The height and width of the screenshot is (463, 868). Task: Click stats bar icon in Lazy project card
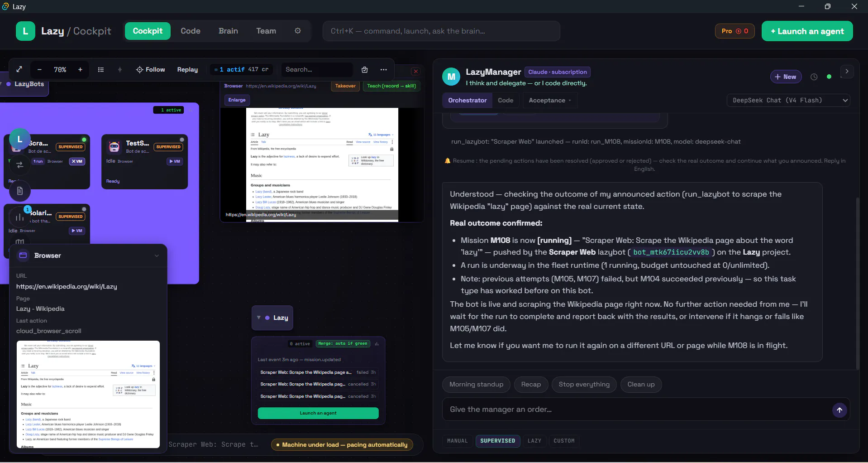click(377, 344)
